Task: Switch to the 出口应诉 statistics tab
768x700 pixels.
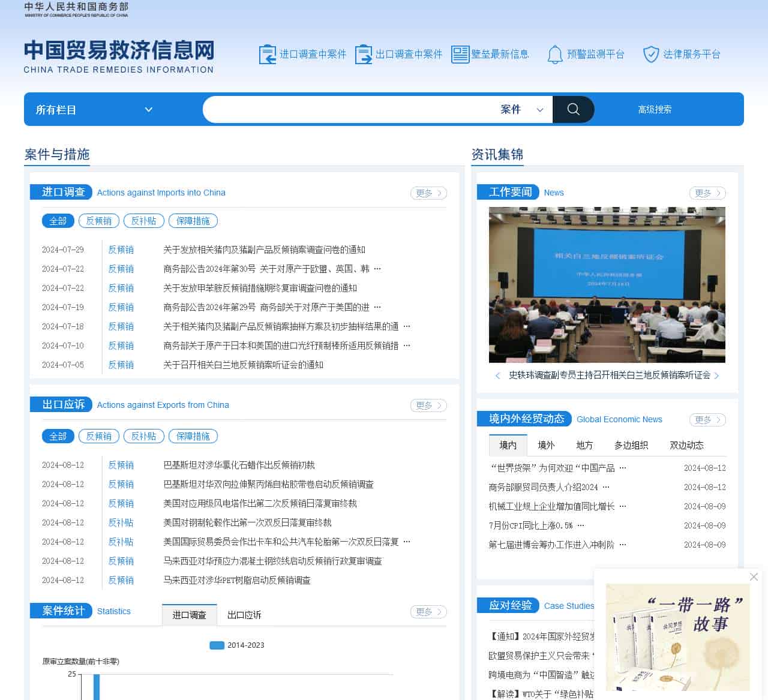Action: tap(244, 614)
